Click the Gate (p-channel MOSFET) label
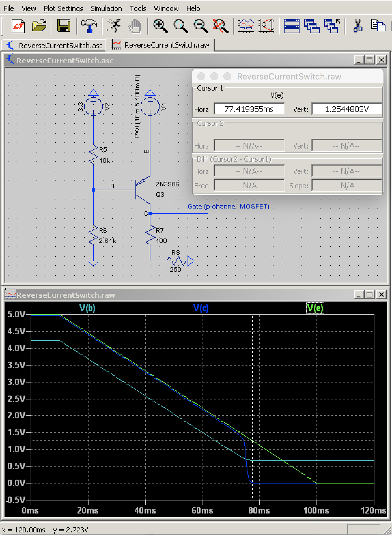The width and height of the screenshot is (392, 535). [x=228, y=207]
